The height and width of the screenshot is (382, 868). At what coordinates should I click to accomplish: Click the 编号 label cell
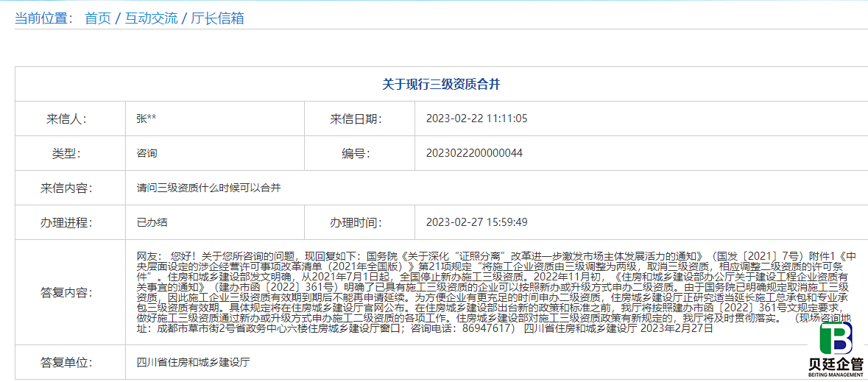pos(359,153)
